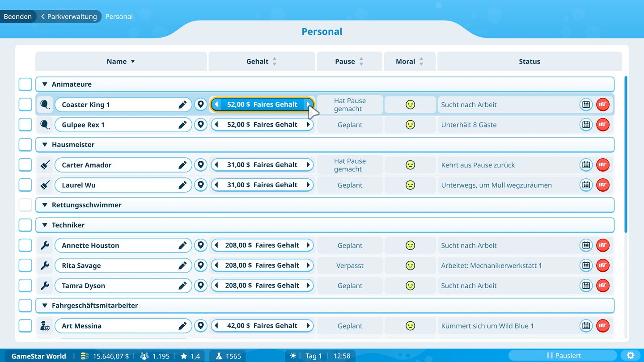Dismiss Art Messina with red fire icon
The image size is (644, 362).
(603, 326)
